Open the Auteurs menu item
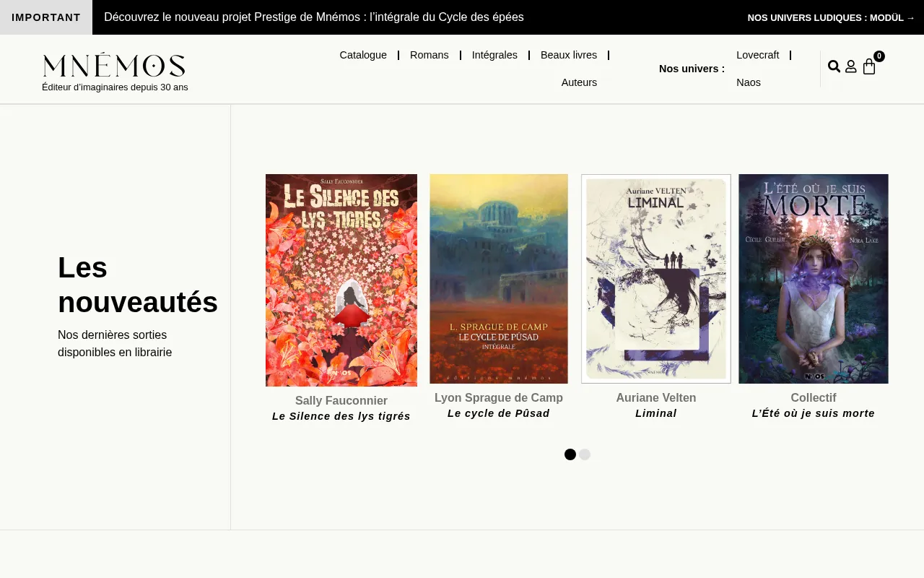This screenshot has width=924, height=578. pyautogui.click(x=579, y=82)
